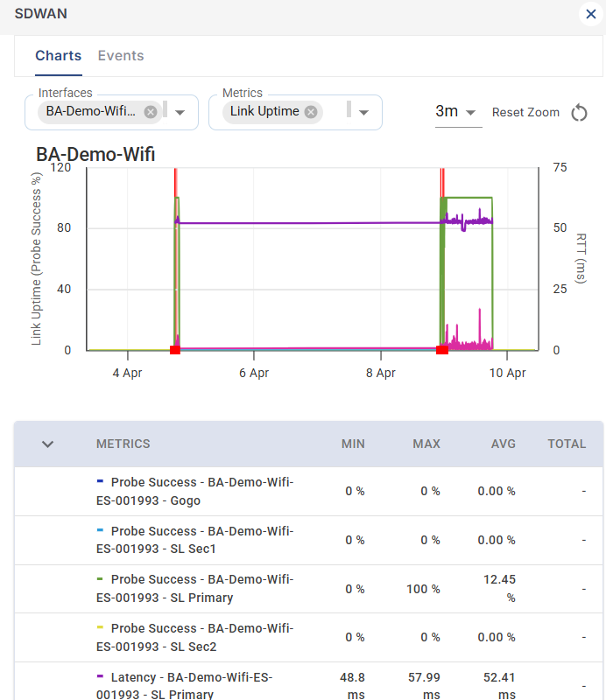Toggle SL Primary probe success green swatch
This screenshot has height=700, width=606.
[100, 578]
